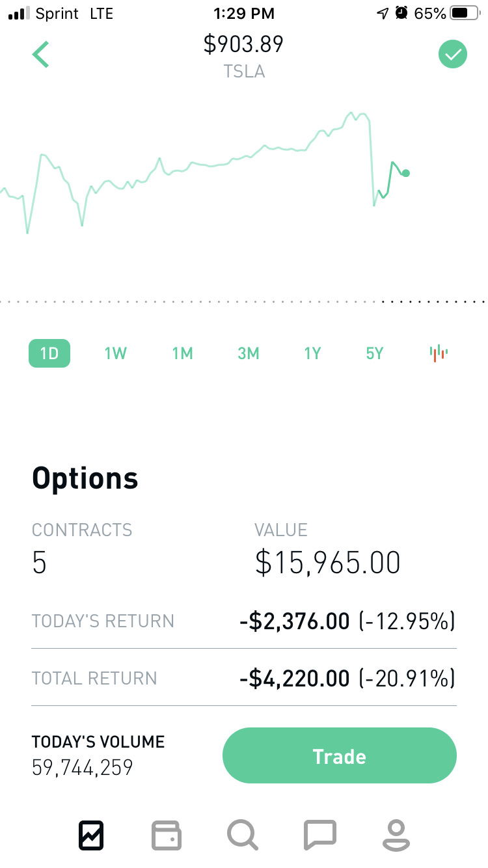The image size is (488, 868).
Task: Tap the battery indicator in status bar
Action: [x=463, y=13]
